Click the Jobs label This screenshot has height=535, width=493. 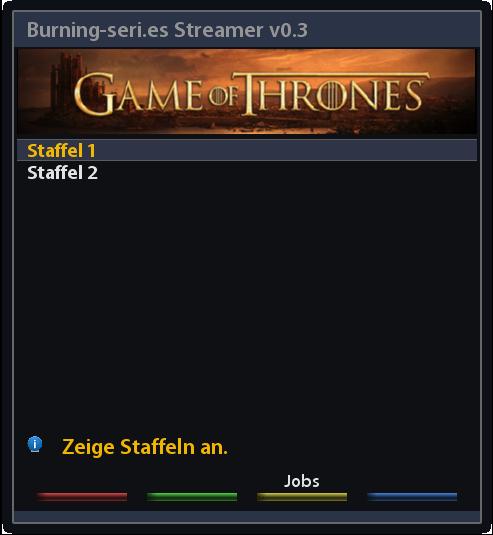302,481
